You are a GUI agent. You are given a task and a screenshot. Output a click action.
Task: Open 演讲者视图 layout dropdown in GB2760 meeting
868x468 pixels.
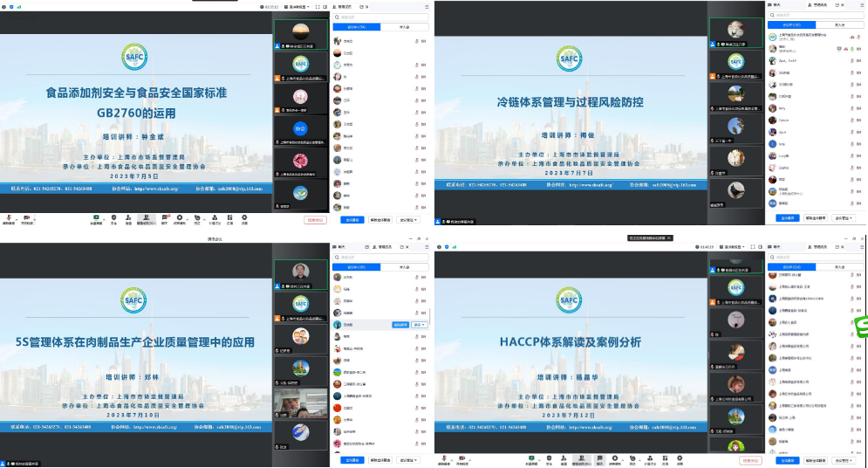(286, 7)
